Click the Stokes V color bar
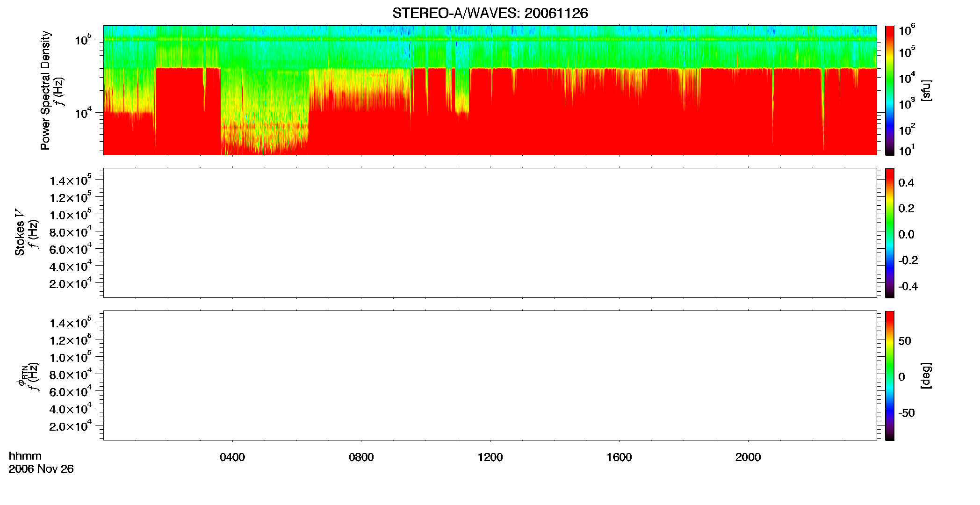980x505 pixels. click(890, 233)
